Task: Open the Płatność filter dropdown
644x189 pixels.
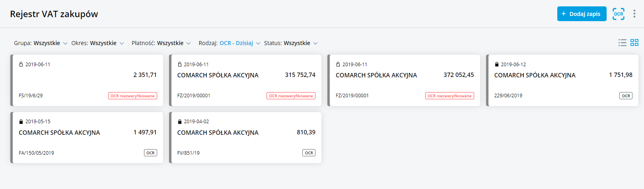Action: [161, 43]
